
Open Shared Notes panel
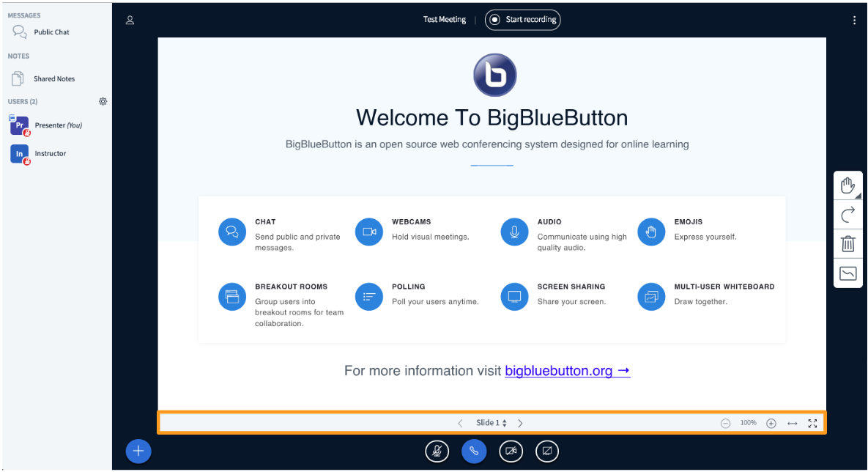43,78
